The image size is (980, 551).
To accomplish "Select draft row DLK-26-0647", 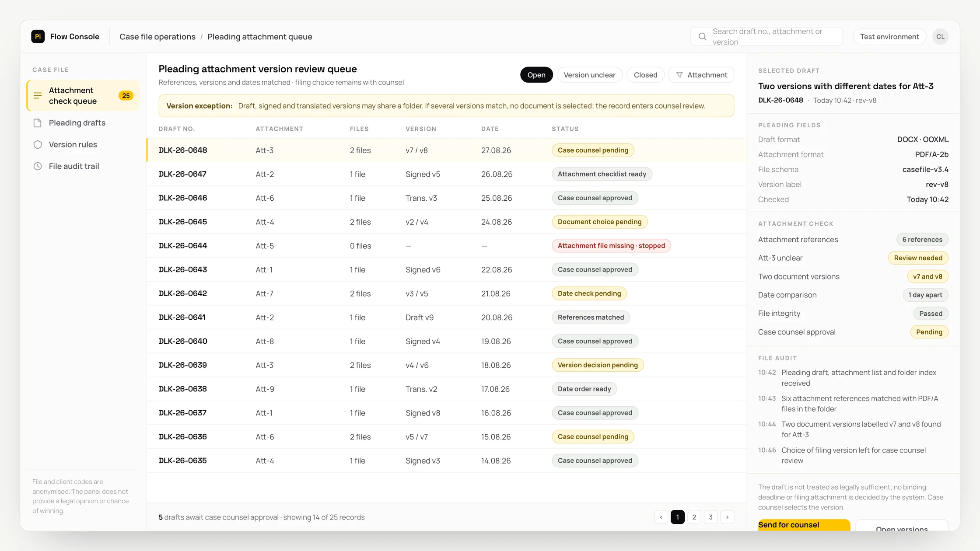I will (x=446, y=174).
